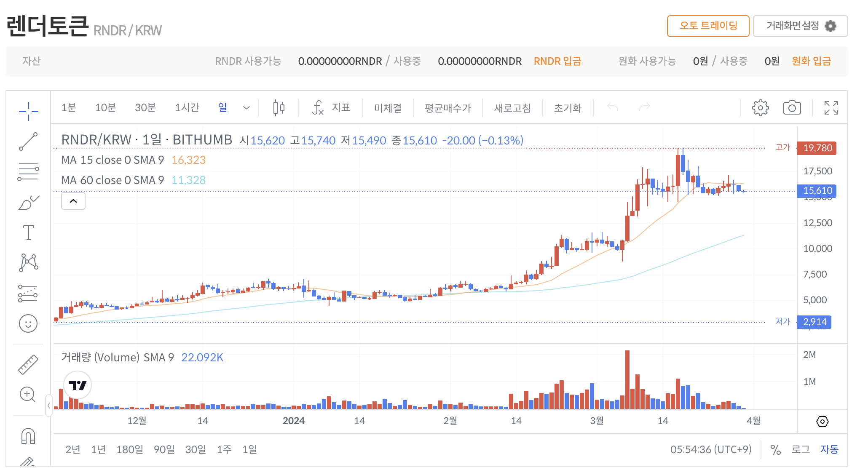
Task: Select the 30분 chart interval
Action: click(x=145, y=108)
